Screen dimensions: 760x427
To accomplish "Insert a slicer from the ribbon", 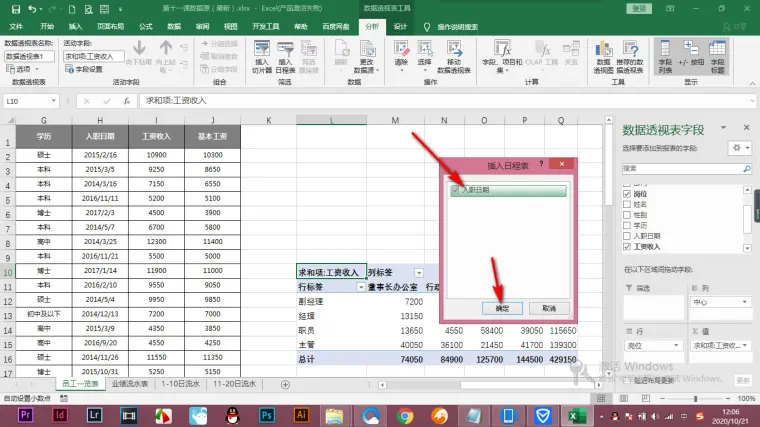I will click(262, 57).
